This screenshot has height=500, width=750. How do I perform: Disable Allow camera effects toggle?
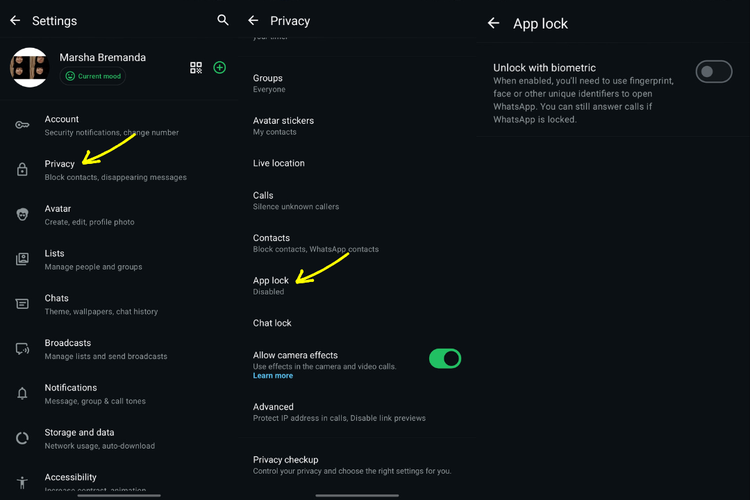coord(445,358)
